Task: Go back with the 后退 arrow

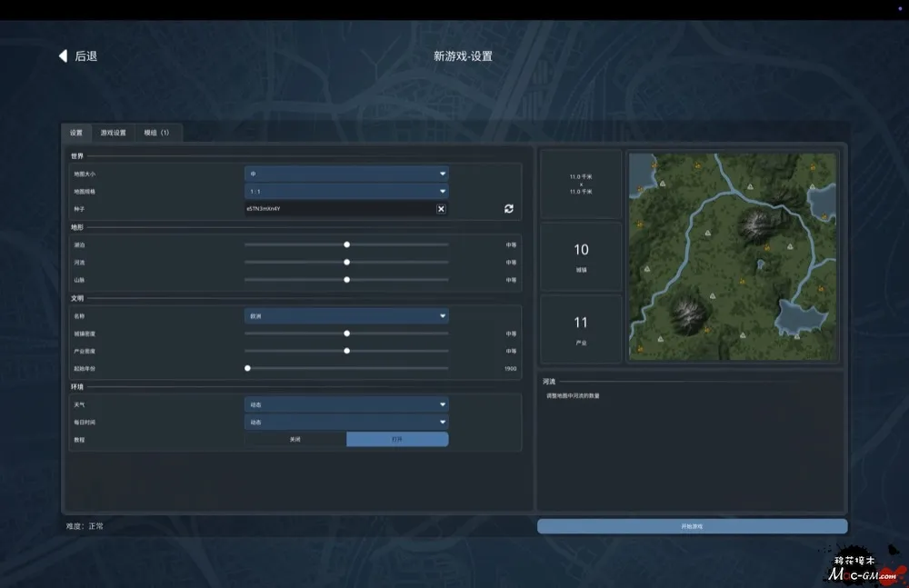Action: (x=77, y=55)
